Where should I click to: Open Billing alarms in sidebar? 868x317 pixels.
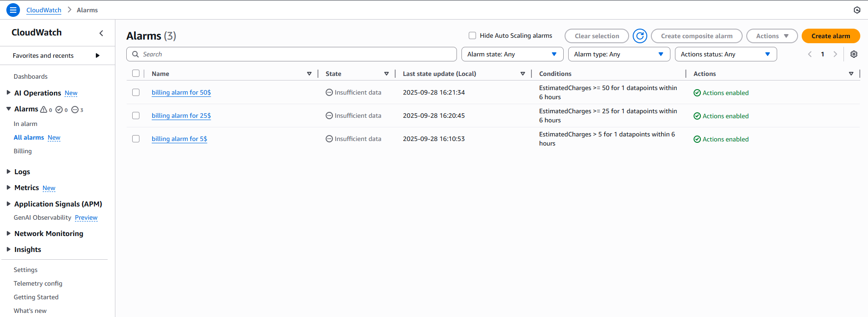point(23,151)
